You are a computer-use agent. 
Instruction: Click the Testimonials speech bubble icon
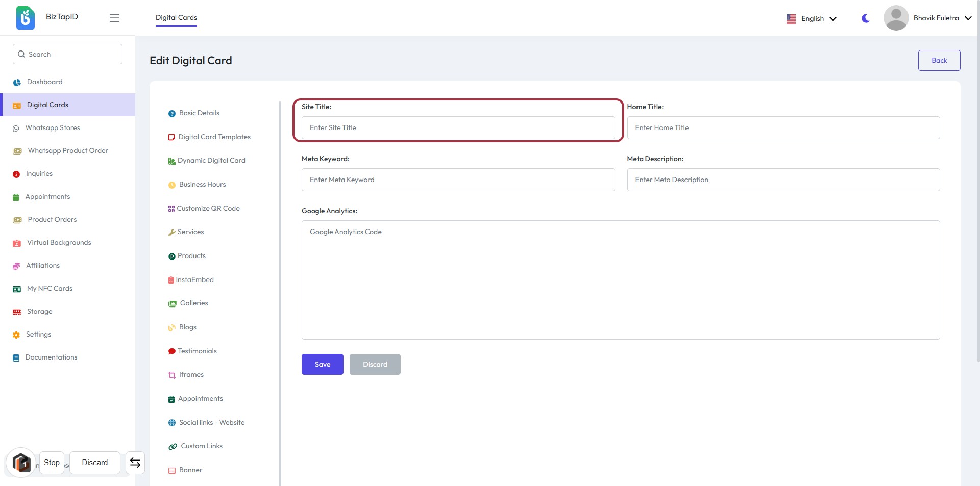(x=171, y=351)
